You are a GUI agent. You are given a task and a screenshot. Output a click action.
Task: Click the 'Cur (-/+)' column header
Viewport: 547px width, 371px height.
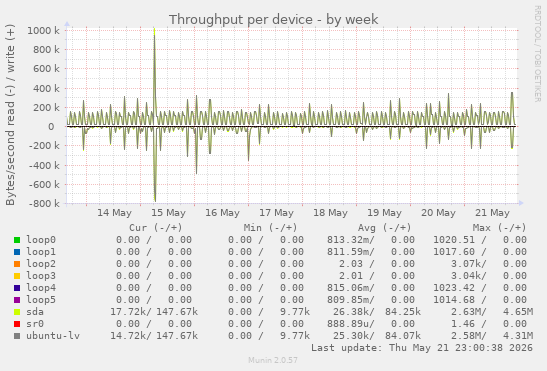click(x=156, y=228)
